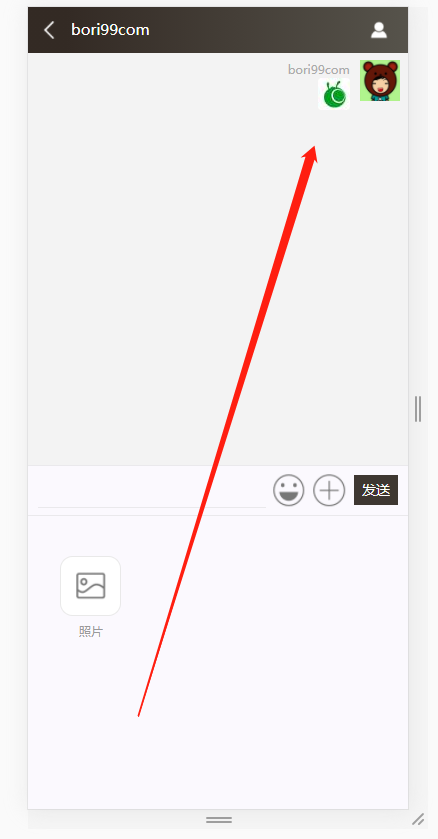The image size is (438, 839).
Task: Open the contact profile icon in header
Action: tap(379, 30)
